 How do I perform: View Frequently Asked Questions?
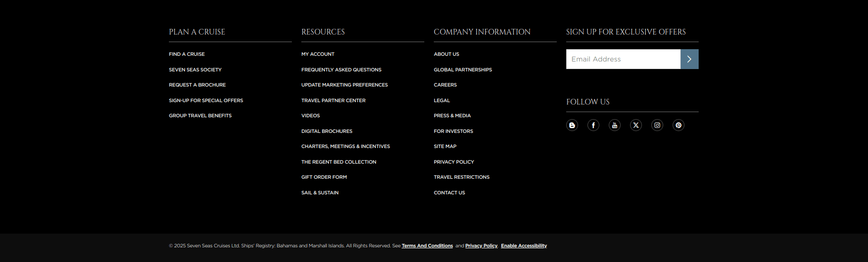[x=341, y=70]
